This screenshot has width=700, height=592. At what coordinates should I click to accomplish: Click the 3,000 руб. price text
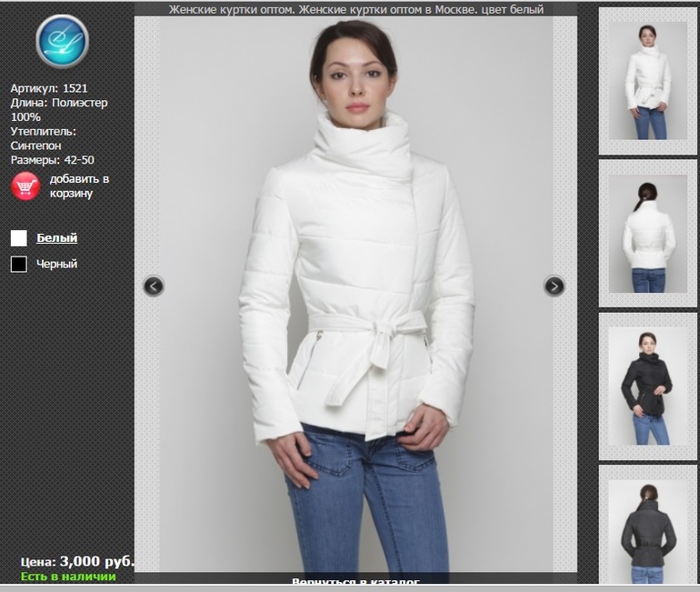96,561
